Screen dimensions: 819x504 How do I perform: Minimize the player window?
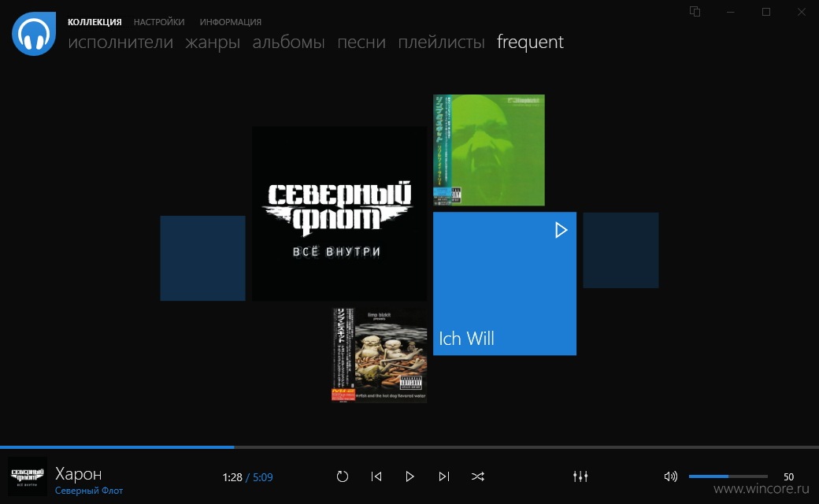tap(730, 12)
